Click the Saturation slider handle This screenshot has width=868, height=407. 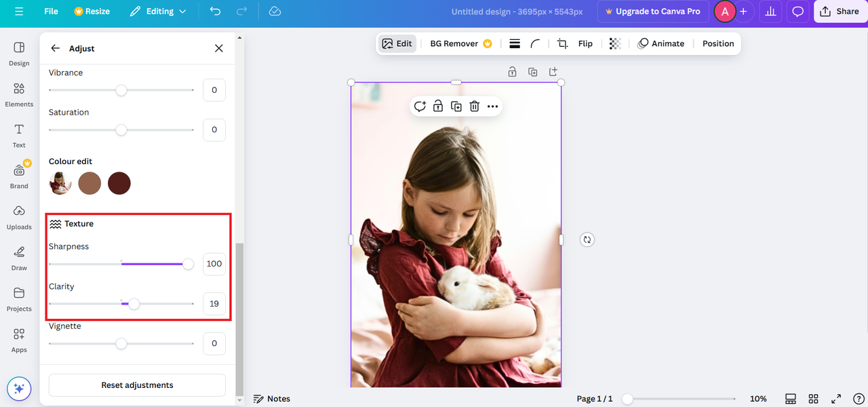click(x=121, y=130)
